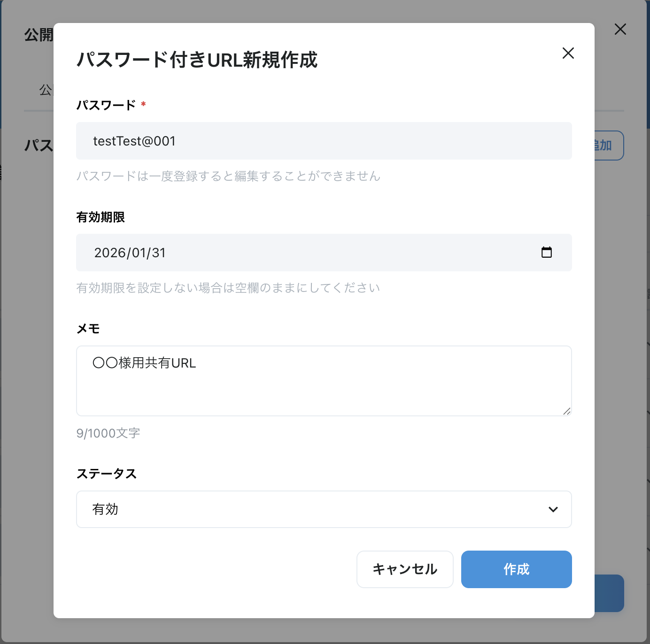Click the メモ text area

pos(324,381)
